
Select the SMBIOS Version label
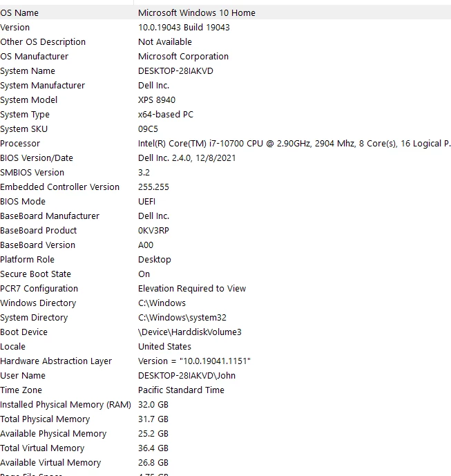32,173
